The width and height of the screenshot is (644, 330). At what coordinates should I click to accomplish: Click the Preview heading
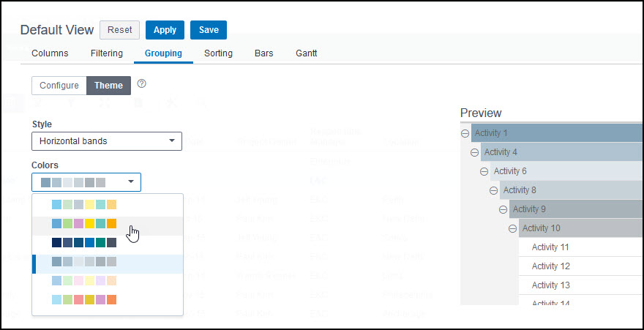tap(481, 113)
